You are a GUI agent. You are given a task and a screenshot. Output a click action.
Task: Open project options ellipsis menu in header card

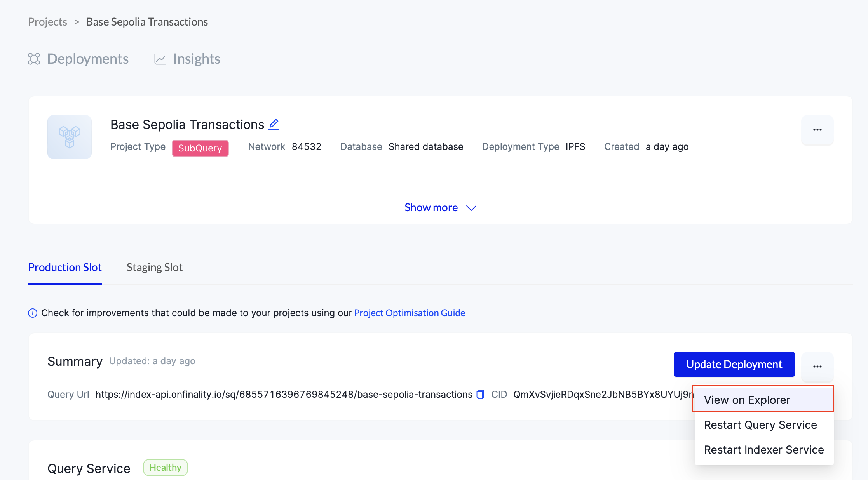pyautogui.click(x=817, y=130)
